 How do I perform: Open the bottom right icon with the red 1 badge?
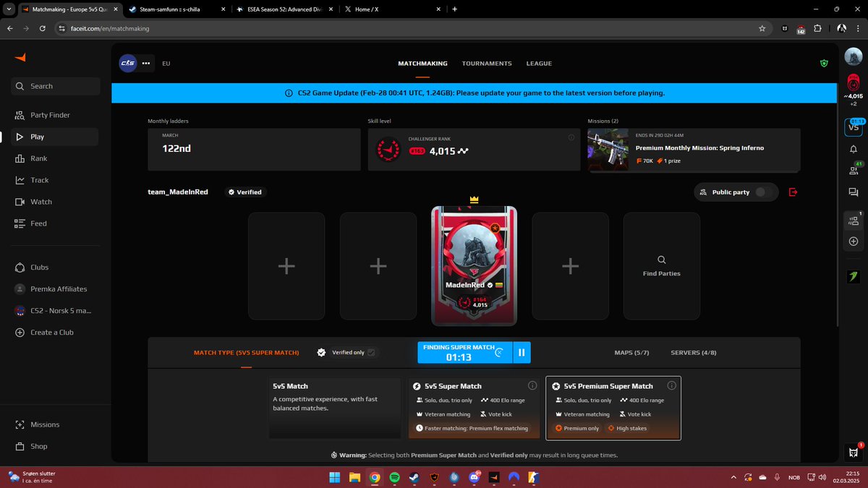click(854, 452)
